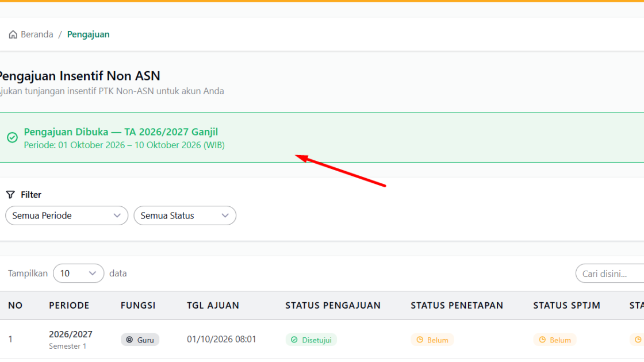Open the Pengajuan breadcrumb

pos(89,34)
